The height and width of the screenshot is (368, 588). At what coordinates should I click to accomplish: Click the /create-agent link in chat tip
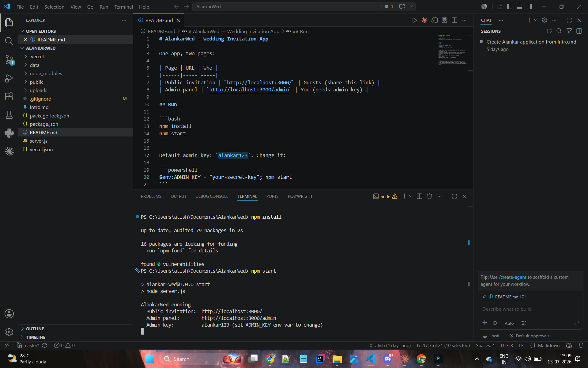tap(512, 277)
